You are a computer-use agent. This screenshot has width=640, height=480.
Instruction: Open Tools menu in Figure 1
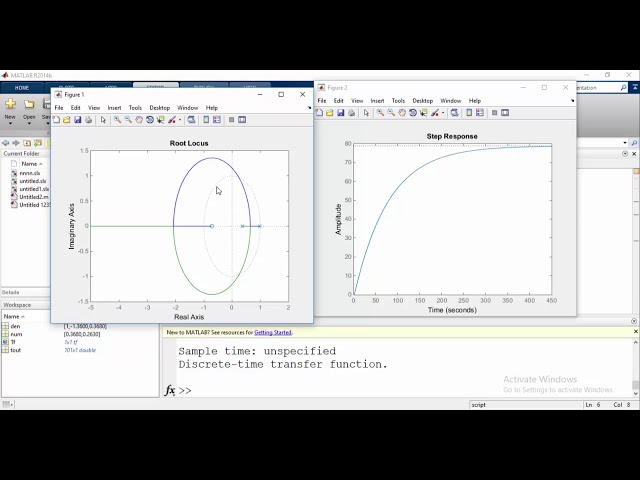135,108
